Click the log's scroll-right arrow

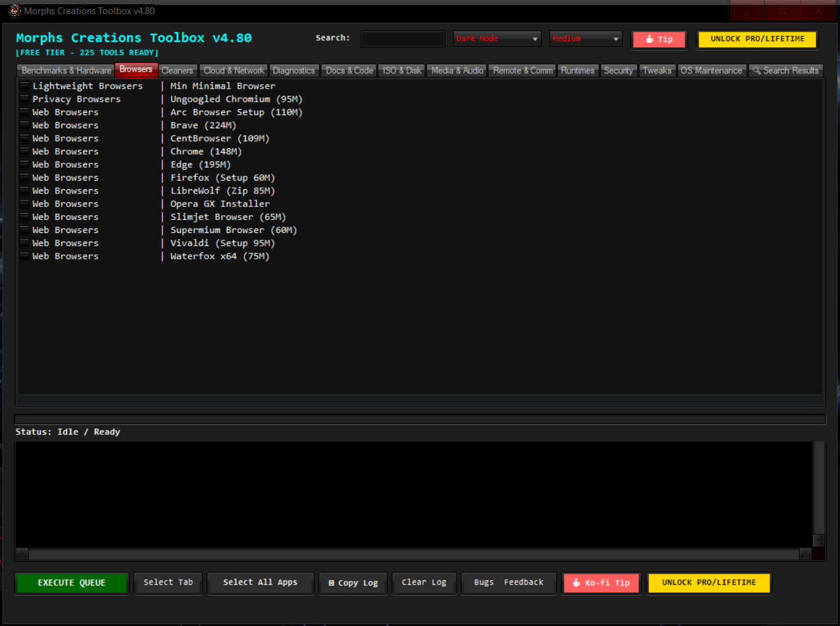pos(805,554)
